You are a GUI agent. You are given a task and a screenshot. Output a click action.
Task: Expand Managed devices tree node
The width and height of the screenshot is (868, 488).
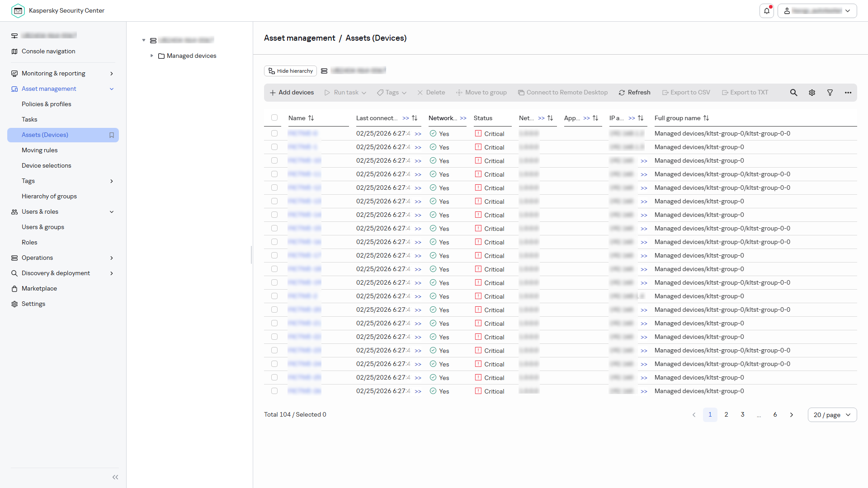152,56
